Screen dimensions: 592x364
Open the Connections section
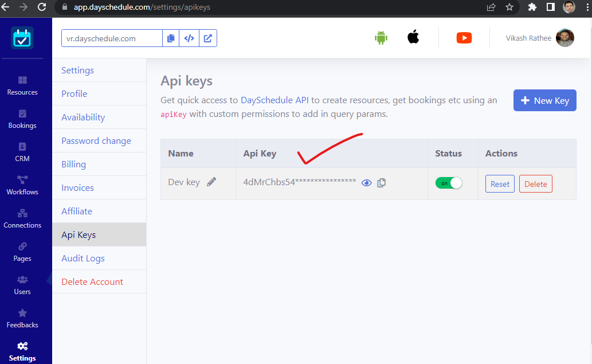point(22,218)
